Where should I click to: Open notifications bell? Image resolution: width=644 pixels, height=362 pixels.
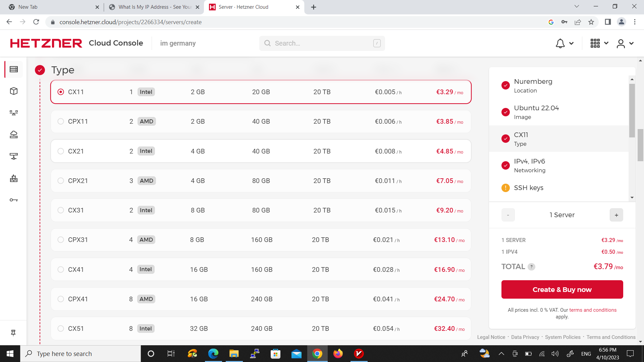(x=560, y=44)
